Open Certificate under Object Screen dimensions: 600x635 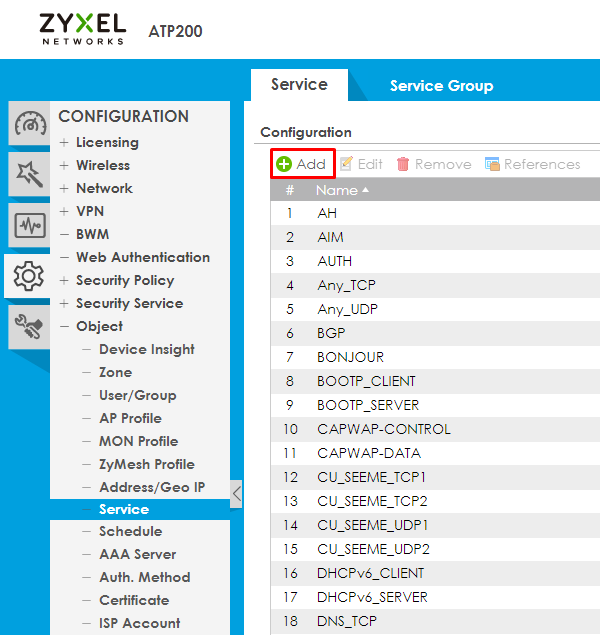tap(134, 600)
